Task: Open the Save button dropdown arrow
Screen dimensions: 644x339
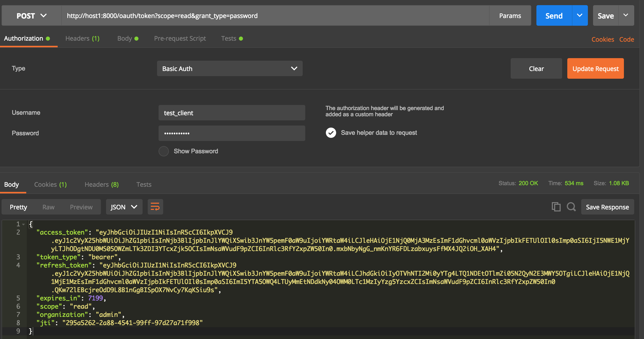Action: coord(626,15)
